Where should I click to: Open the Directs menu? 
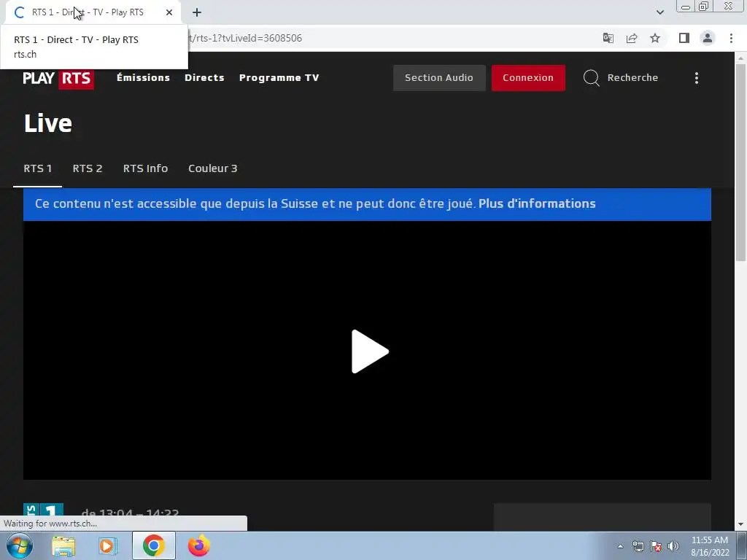[x=204, y=77]
